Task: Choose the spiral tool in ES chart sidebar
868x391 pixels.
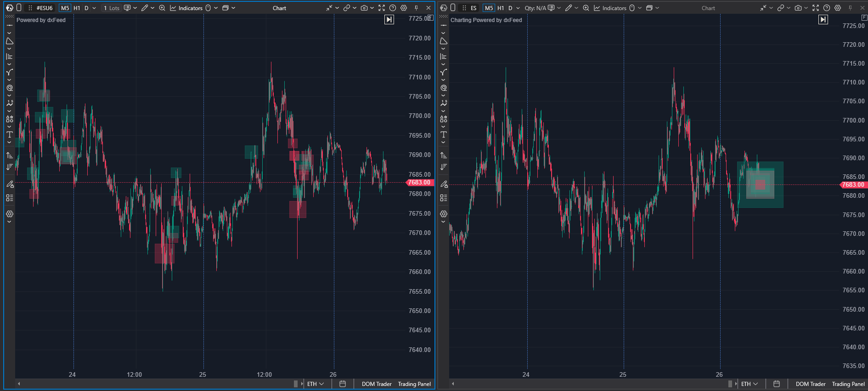Action: point(443,88)
